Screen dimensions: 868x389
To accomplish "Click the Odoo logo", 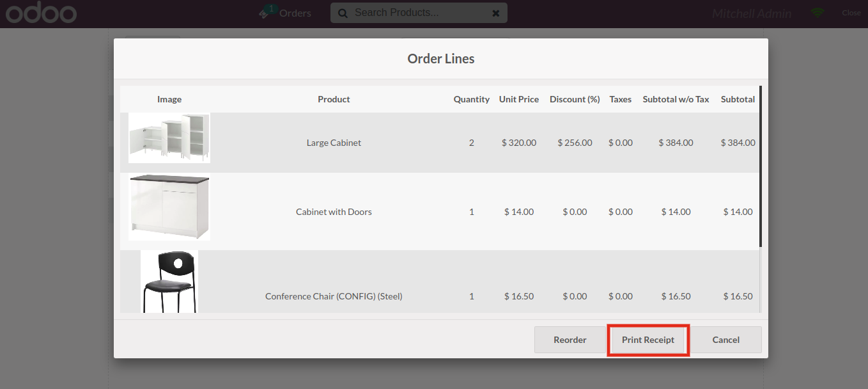I will tap(41, 13).
